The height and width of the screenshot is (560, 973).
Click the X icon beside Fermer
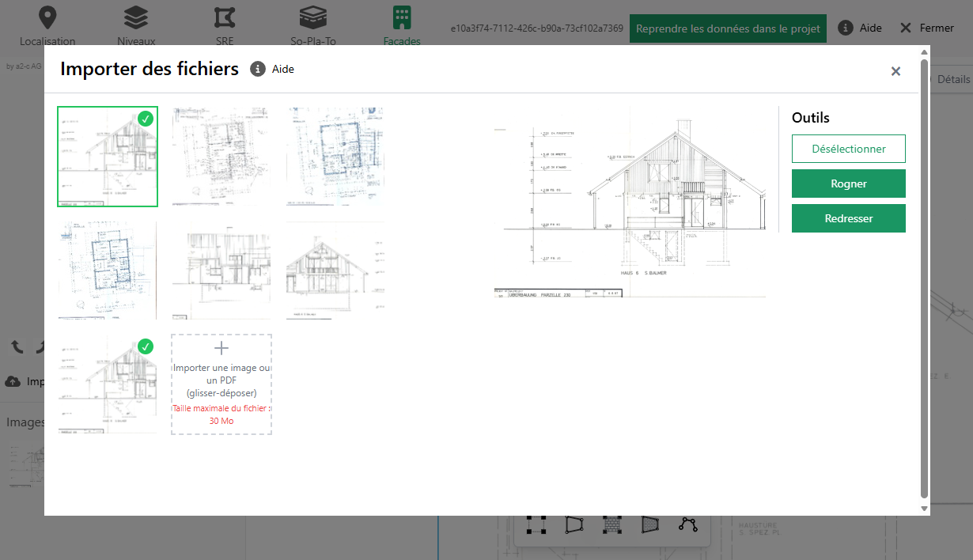tap(906, 28)
